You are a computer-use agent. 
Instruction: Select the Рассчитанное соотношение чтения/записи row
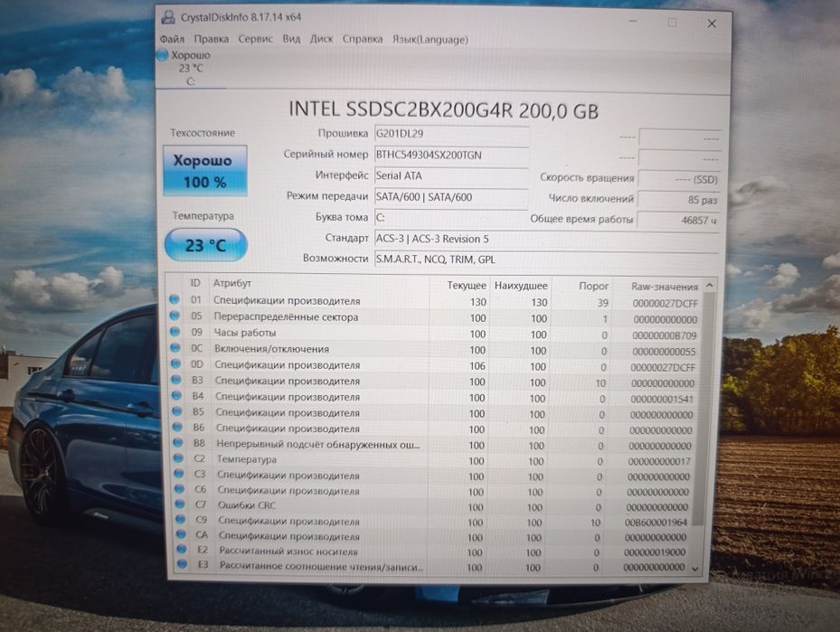click(432, 566)
